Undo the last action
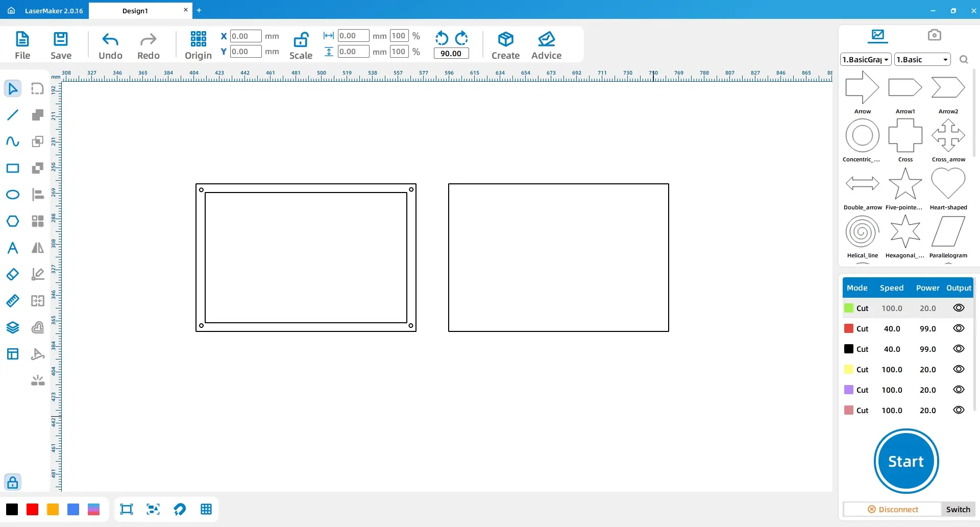Image resolution: width=980 pixels, height=527 pixels. [x=110, y=45]
